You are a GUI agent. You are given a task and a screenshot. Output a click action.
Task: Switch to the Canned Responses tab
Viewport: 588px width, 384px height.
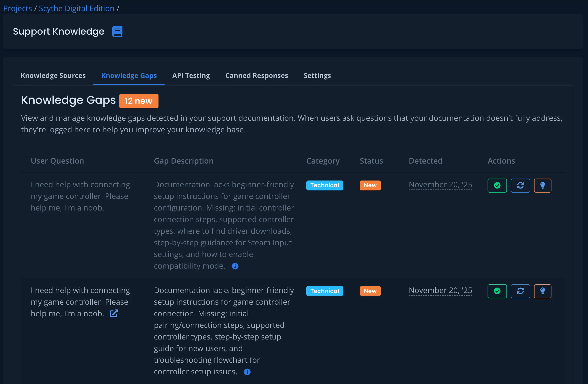[256, 75]
